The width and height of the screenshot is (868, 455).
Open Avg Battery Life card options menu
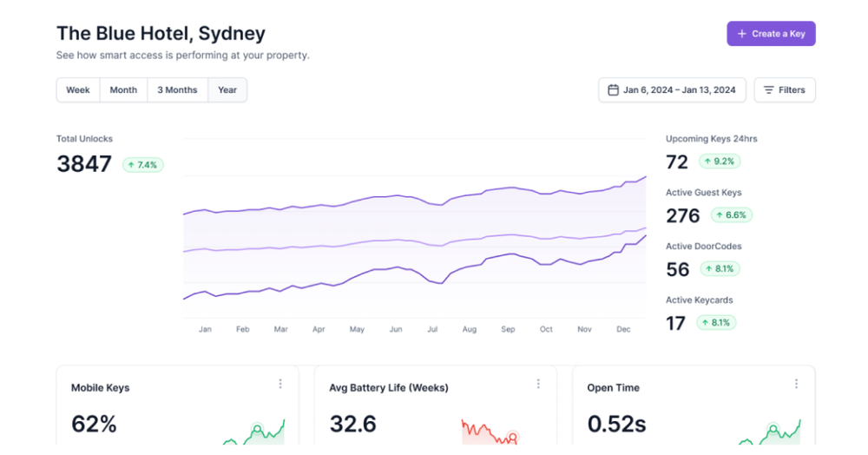click(538, 384)
